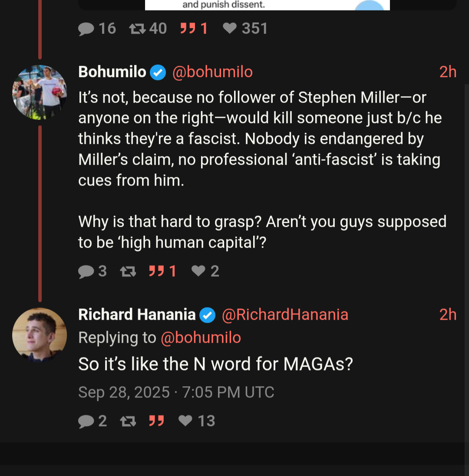Click the heart icon showing 351 likes
469x476 pixels.
click(x=229, y=29)
